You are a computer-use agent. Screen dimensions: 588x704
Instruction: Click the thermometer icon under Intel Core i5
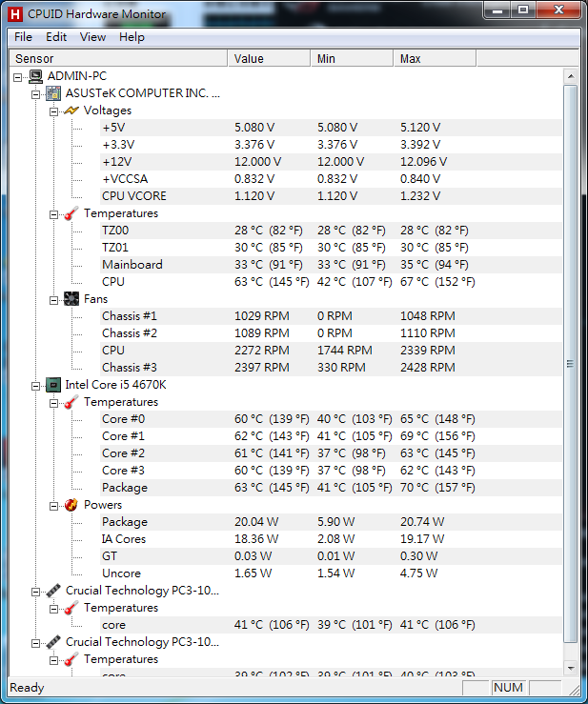coord(71,402)
